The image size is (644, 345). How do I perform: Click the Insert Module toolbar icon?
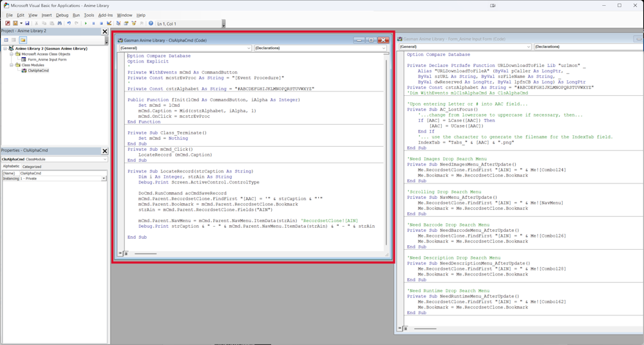click(15, 23)
